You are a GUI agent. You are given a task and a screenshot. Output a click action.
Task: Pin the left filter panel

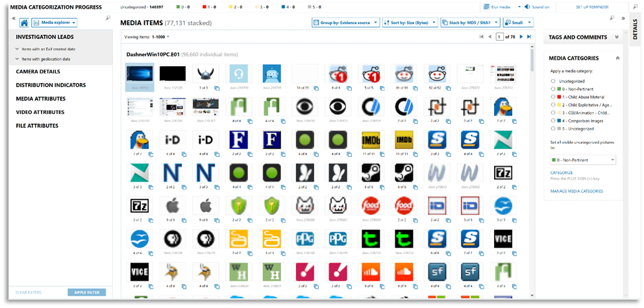pyautogui.click(x=108, y=18)
